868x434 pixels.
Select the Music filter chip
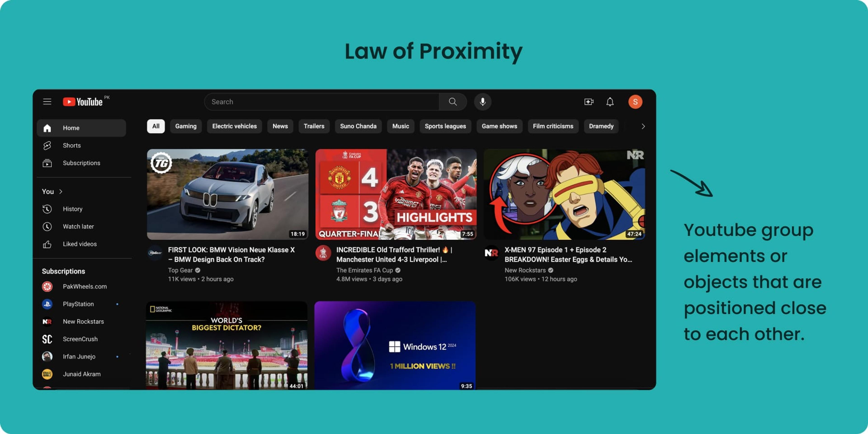pos(400,126)
